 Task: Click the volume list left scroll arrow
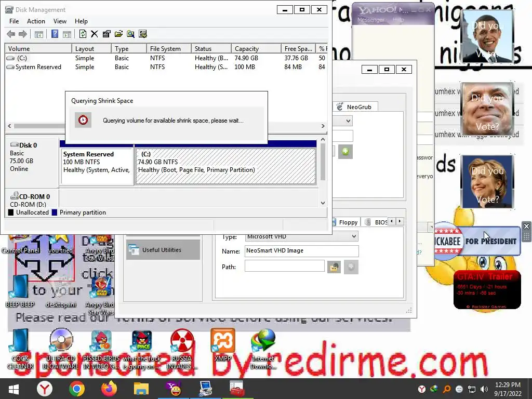[9, 126]
